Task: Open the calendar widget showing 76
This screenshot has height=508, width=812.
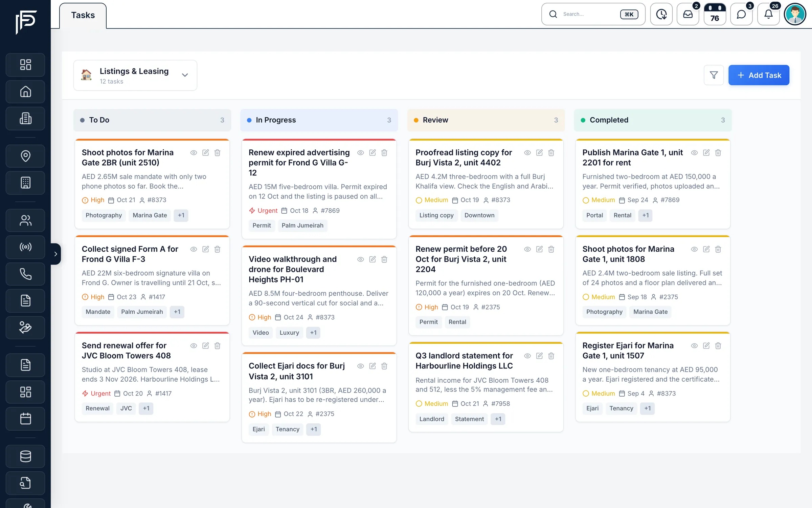Action: [x=715, y=14]
